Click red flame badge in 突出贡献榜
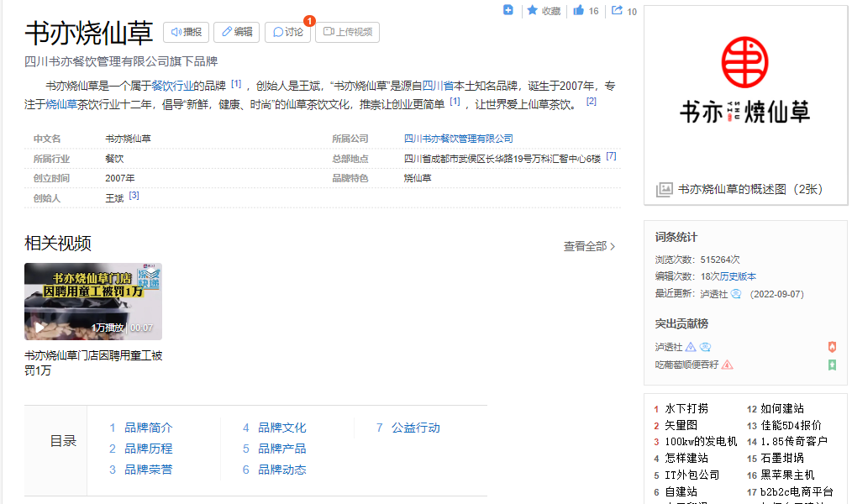 pyautogui.click(x=832, y=346)
